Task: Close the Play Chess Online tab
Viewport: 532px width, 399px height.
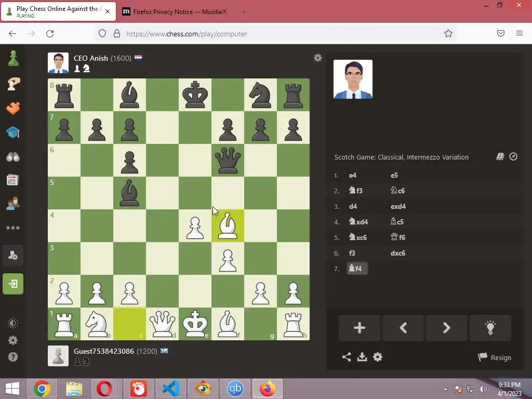Action: pyautogui.click(x=108, y=11)
